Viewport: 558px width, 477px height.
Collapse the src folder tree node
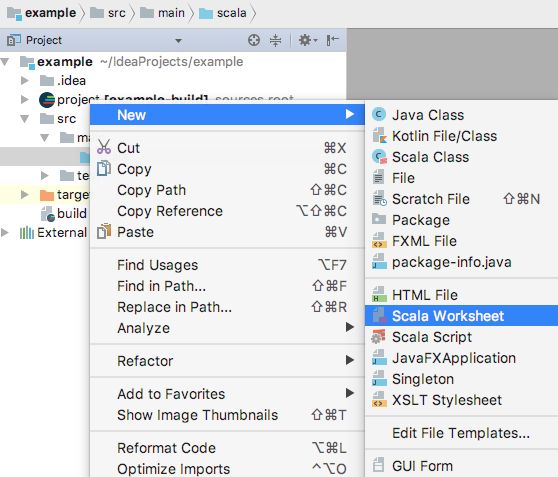pos(25,119)
